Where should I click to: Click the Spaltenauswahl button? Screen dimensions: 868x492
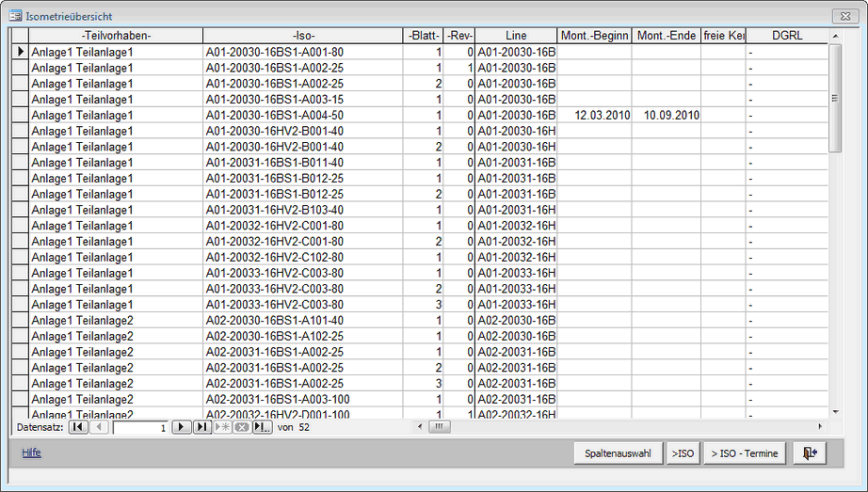[618, 453]
